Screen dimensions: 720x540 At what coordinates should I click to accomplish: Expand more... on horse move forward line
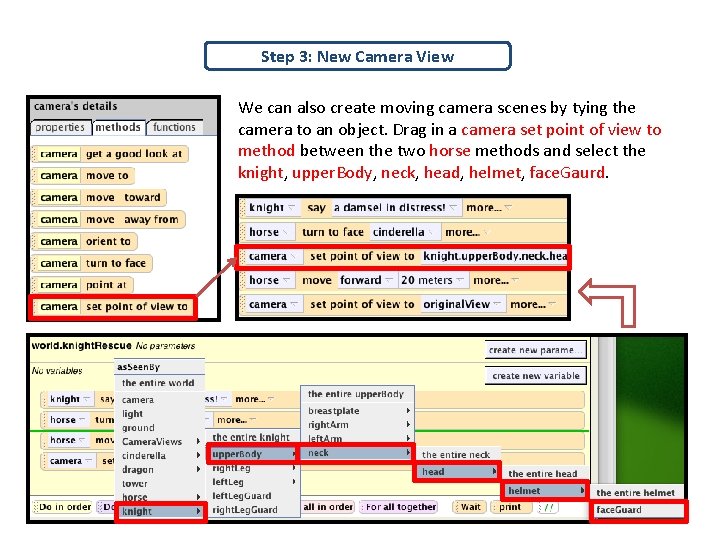tap(495, 280)
